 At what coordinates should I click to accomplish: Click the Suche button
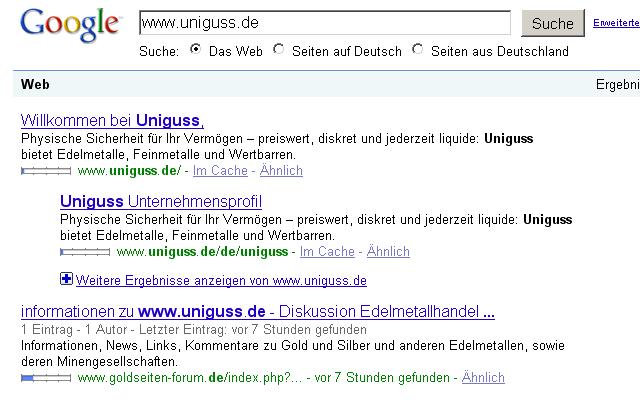pos(553,23)
